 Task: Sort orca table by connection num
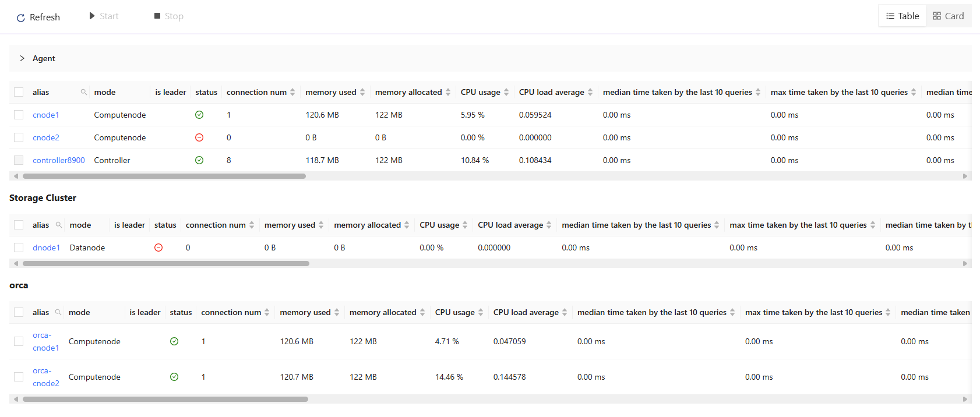pos(267,313)
